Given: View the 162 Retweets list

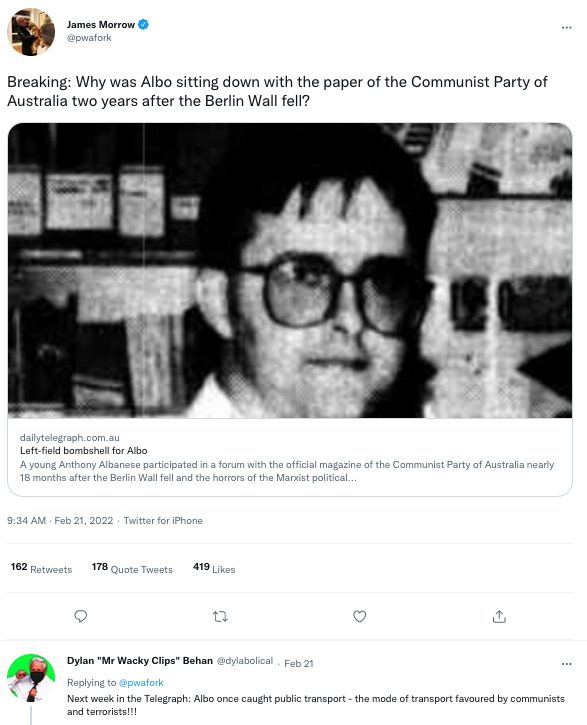Looking at the screenshot, I should [x=41, y=568].
